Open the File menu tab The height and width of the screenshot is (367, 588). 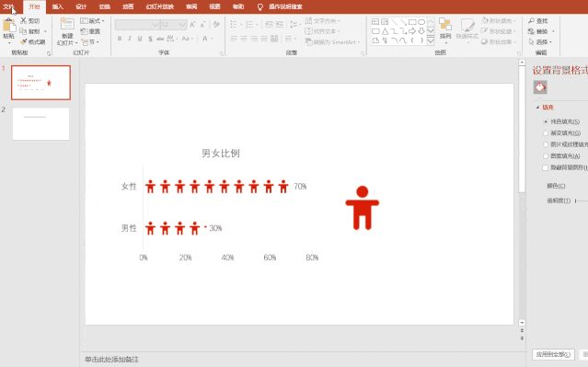[x=8, y=6]
